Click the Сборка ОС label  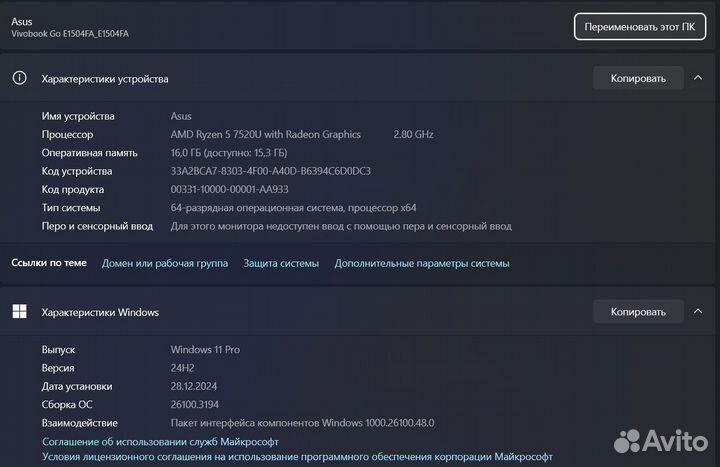click(x=67, y=405)
